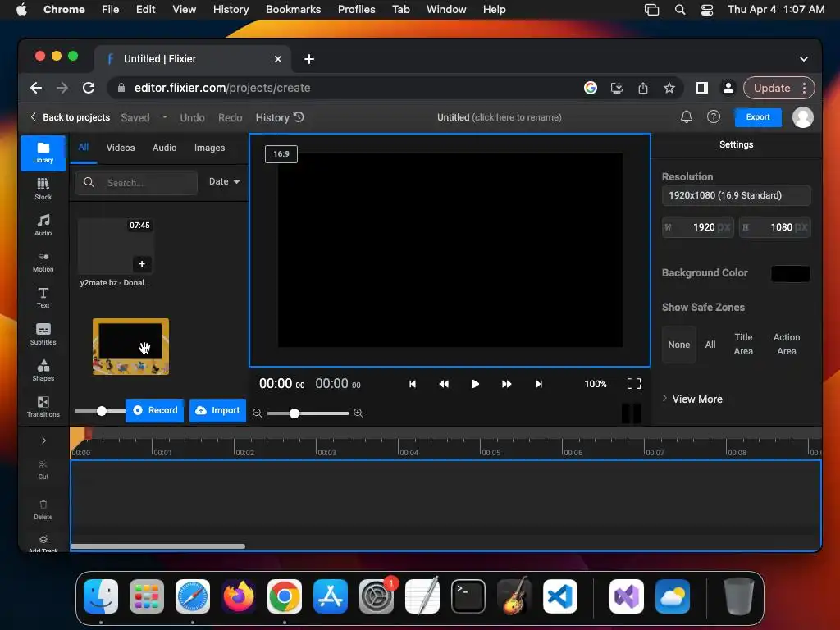Viewport: 840px width, 630px height.
Task: Open the Subtitles panel
Action: pos(43,334)
